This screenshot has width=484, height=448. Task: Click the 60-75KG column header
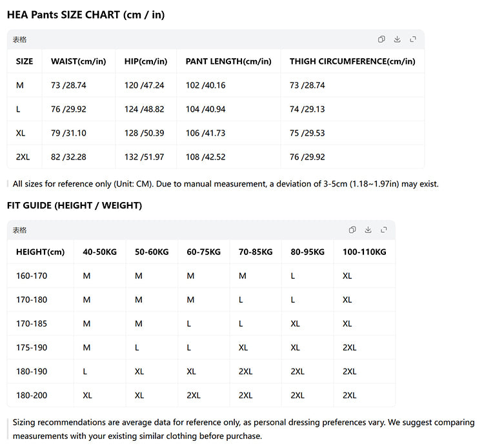point(204,252)
